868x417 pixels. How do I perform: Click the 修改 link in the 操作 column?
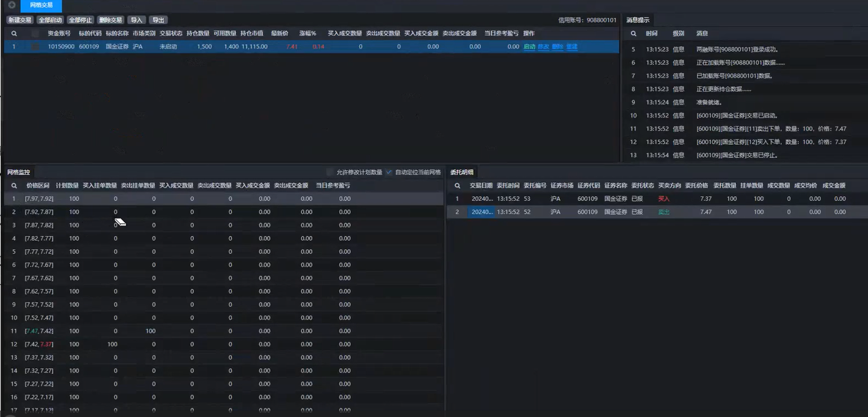543,46
